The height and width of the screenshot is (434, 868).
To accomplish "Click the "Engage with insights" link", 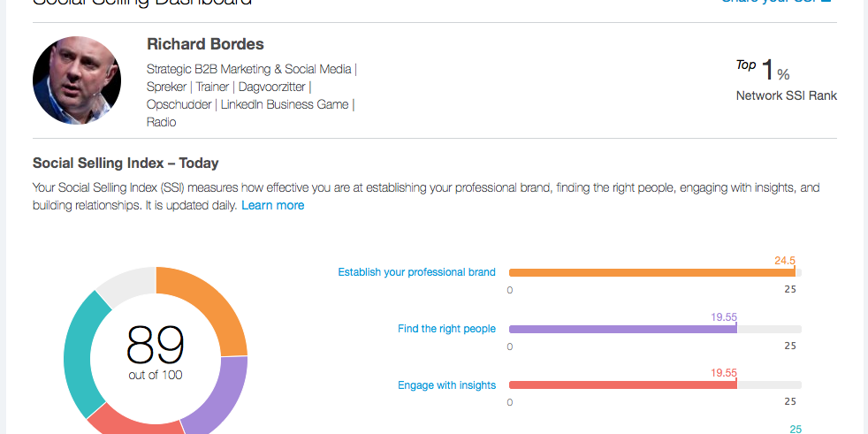I will pos(446,385).
